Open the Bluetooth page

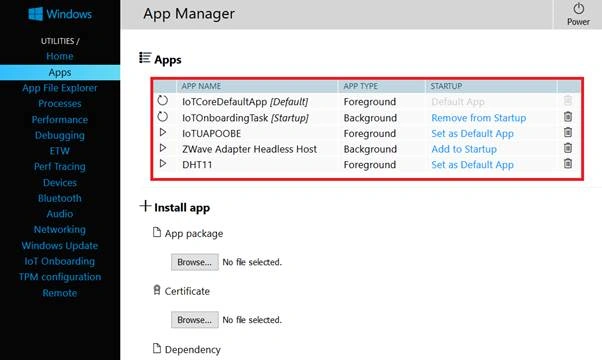pyautogui.click(x=60, y=198)
